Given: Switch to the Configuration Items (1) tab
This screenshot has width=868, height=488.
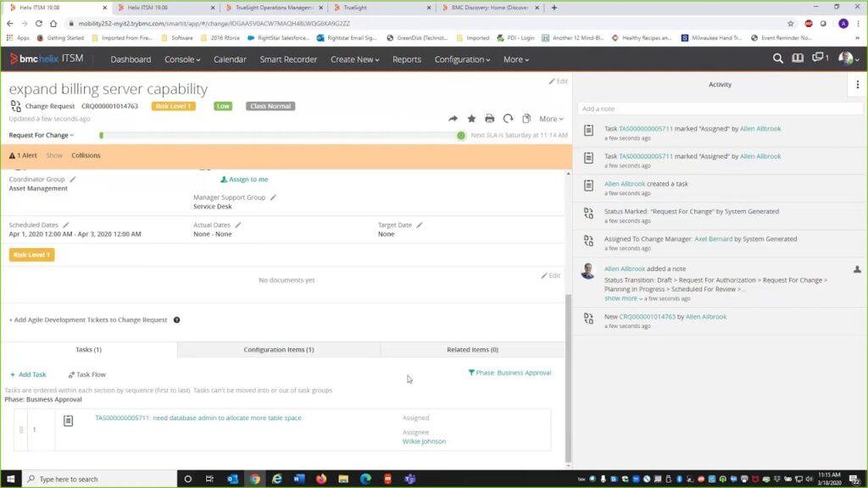Looking at the screenshot, I should pyautogui.click(x=279, y=350).
